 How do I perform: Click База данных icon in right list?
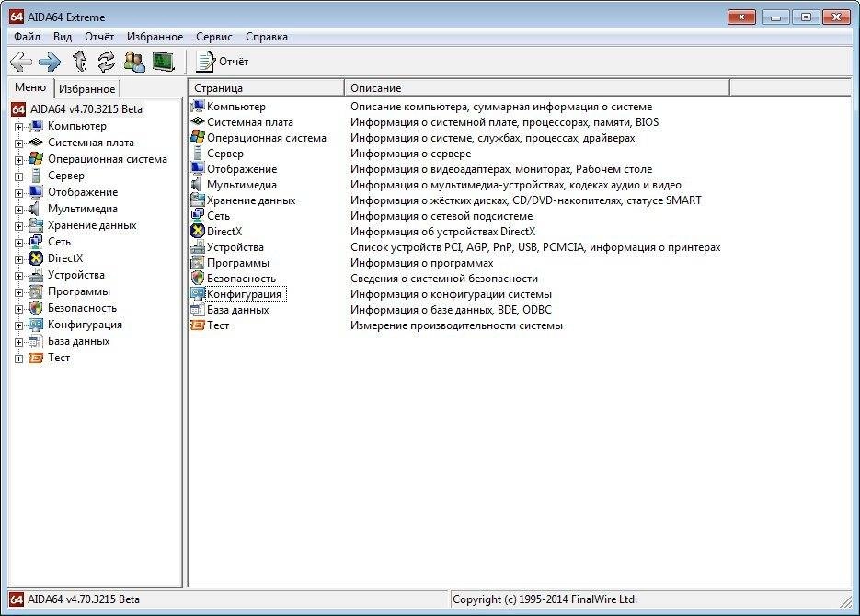(x=198, y=310)
